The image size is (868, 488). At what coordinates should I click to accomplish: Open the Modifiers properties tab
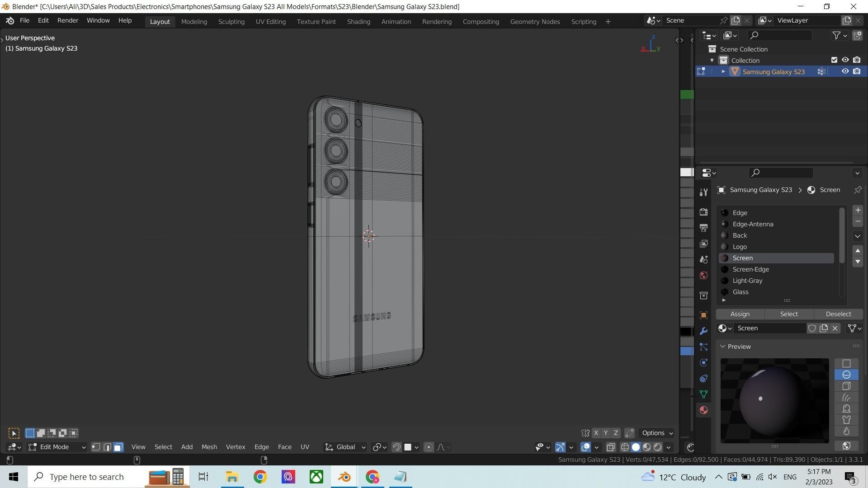(x=703, y=331)
